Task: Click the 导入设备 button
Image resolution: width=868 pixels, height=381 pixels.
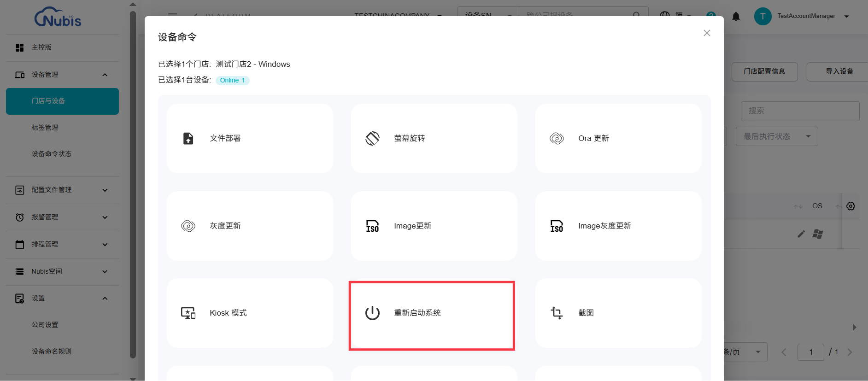Action: (839, 71)
